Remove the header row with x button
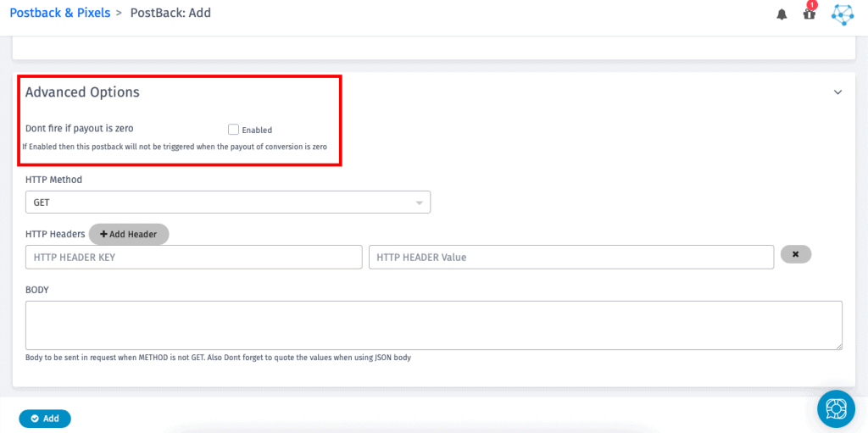This screenshot has width=868, height=433. [x=795, y=254]
